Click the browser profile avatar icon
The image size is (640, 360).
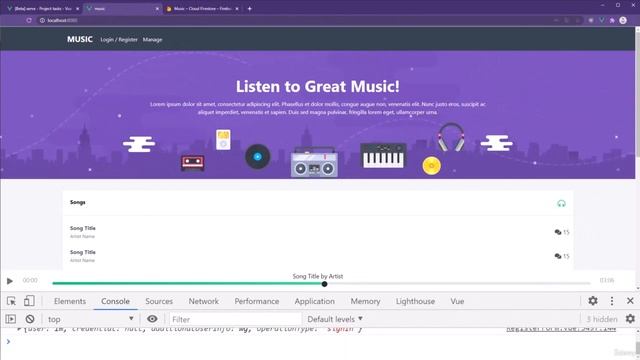coord(623,20)
